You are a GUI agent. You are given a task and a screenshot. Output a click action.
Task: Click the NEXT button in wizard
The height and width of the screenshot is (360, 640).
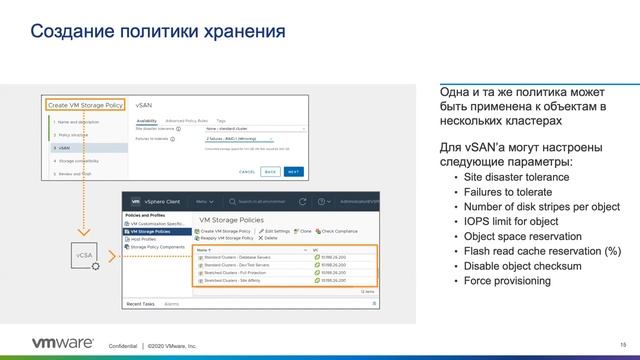pyautogui.click(x=293, y=172)
